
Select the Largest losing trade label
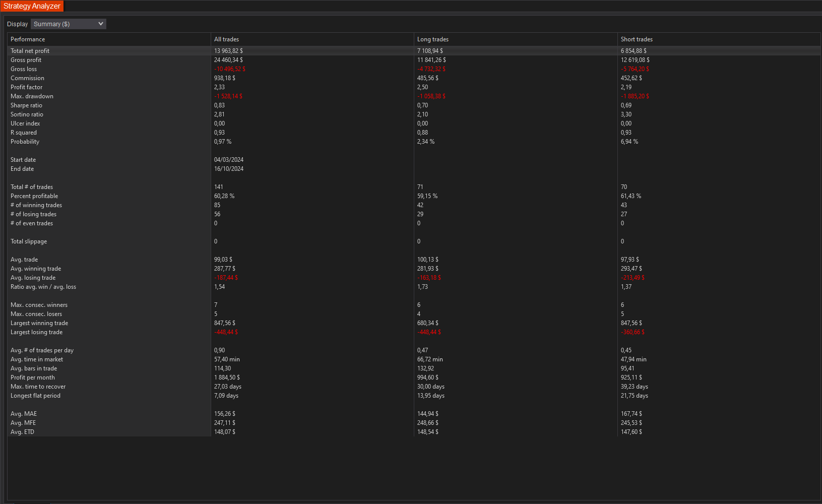click(x=36, y=332)
